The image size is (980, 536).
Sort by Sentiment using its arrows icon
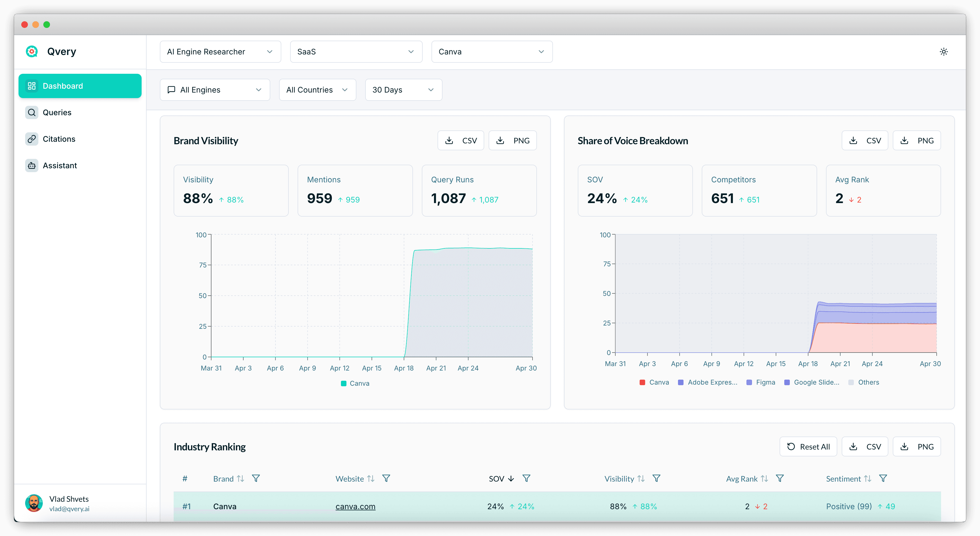point(867,479)
